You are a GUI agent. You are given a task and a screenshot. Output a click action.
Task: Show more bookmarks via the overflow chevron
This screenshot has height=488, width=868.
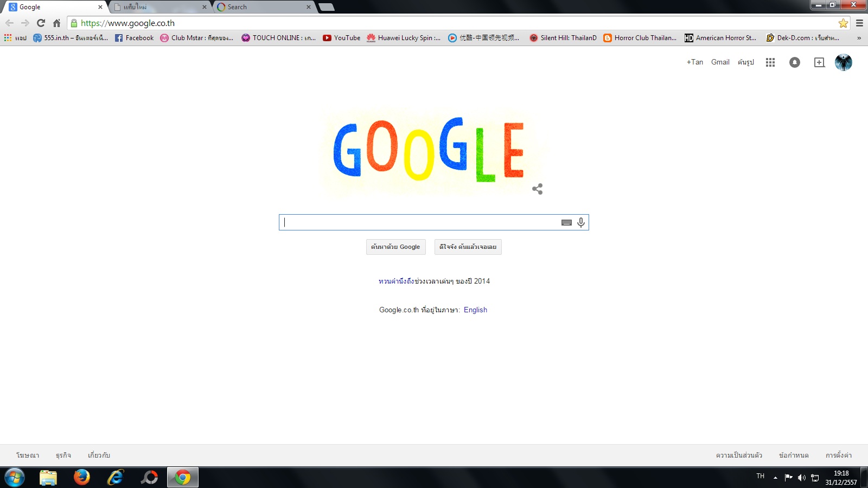(859, 38)
